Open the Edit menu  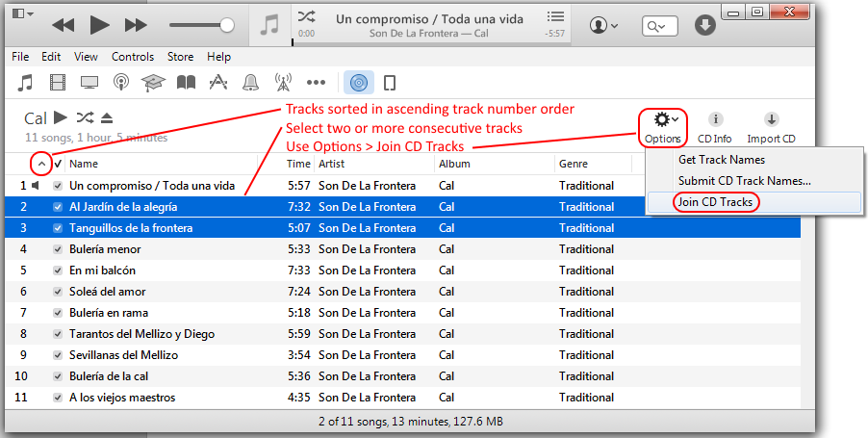click(51, 57)
